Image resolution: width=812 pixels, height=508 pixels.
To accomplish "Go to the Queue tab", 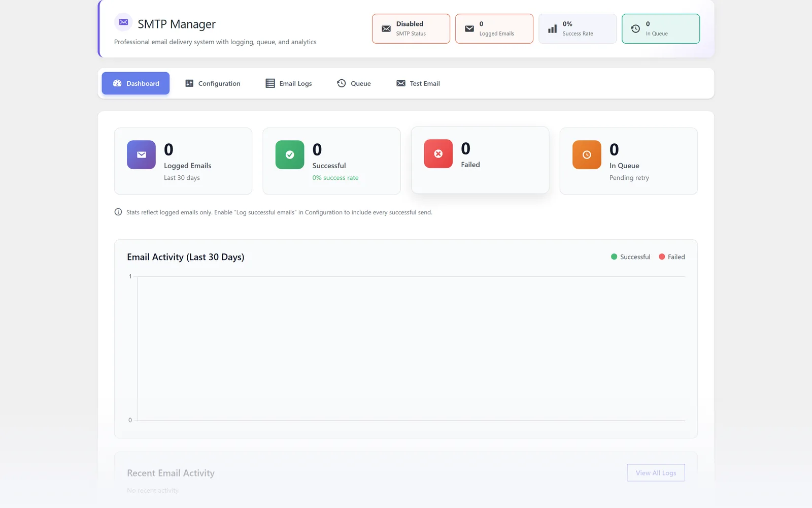I will click(354, 83).
